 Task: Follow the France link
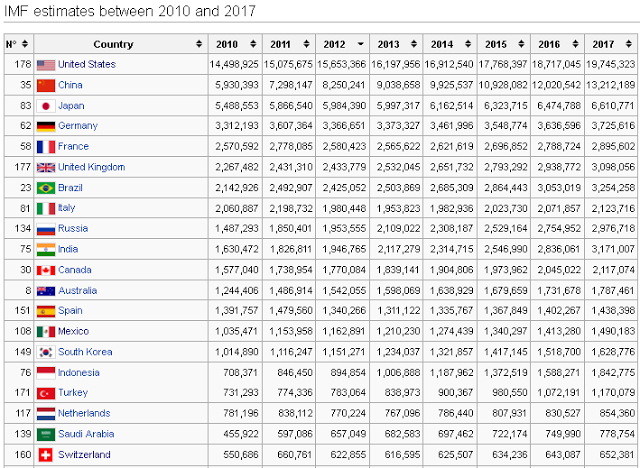(73, 146)
